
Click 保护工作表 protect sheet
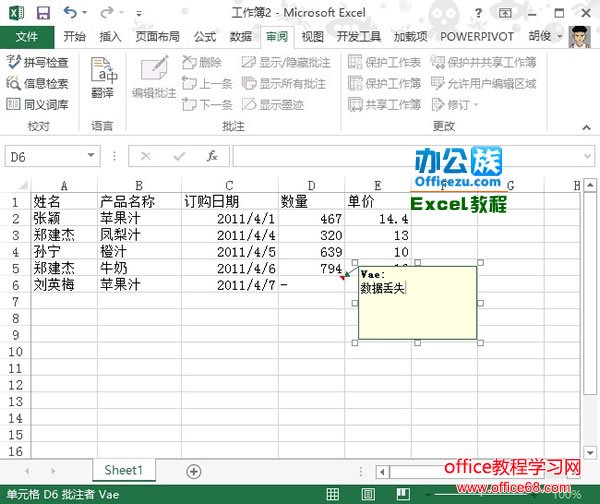[x=385, y=62]
